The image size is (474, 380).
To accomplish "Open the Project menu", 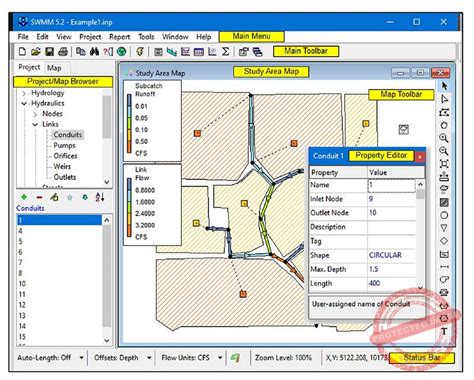I will click(90, 37).
